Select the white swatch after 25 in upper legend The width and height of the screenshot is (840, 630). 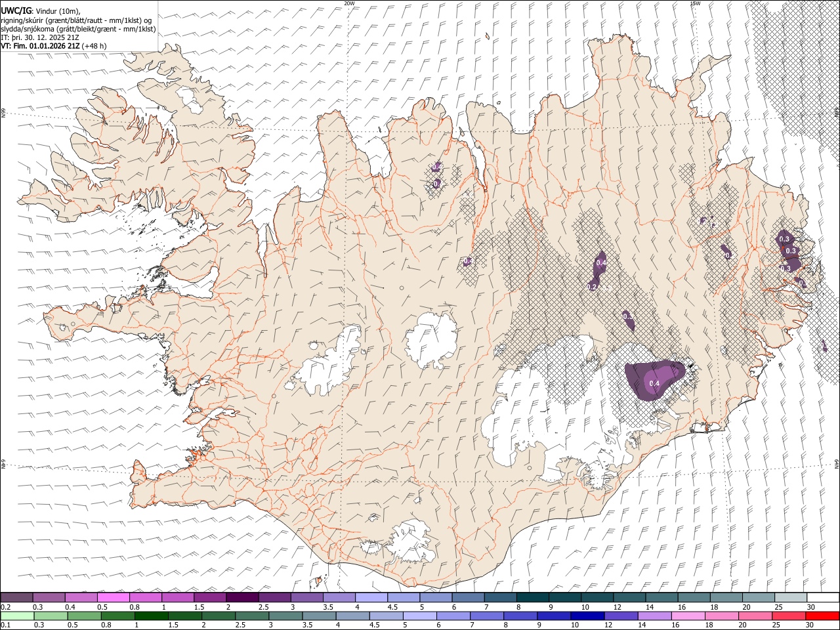(822, 597)
